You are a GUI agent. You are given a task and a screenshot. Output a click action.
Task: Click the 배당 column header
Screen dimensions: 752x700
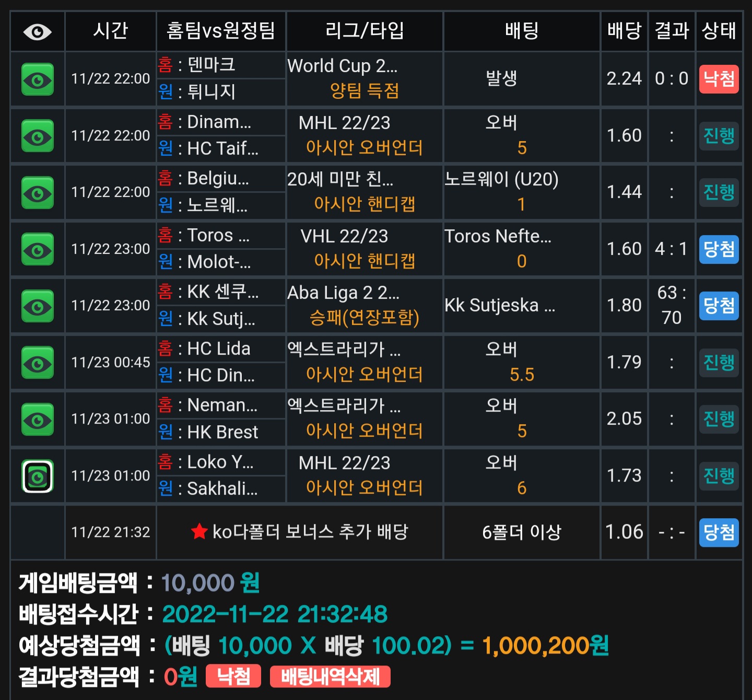click(624, 31)
